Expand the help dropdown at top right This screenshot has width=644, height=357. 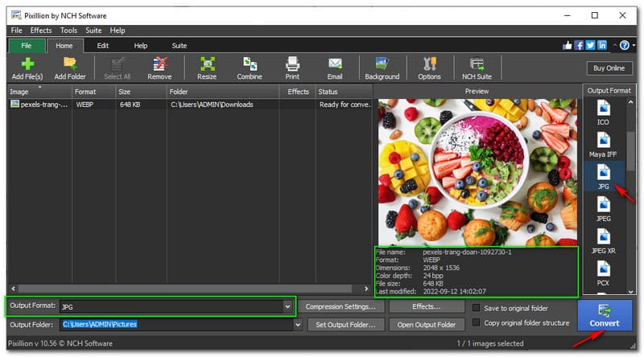[x=634, y=46]
